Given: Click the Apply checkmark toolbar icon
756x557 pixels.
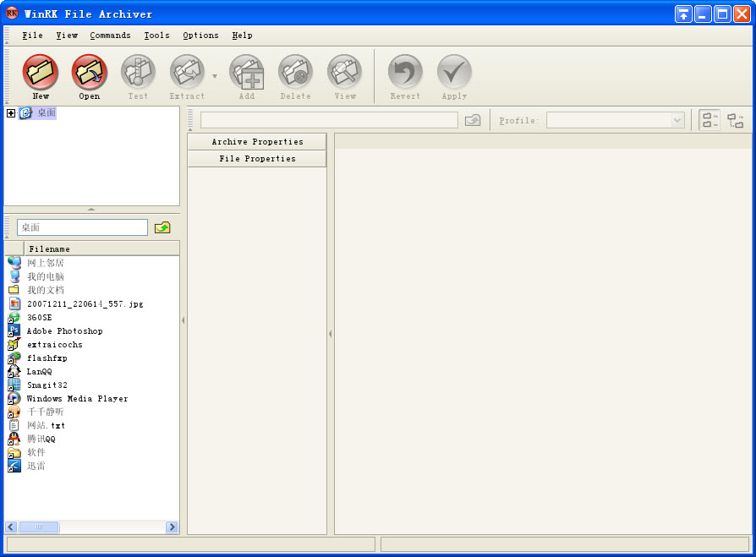Looking at the screenshot, I should 454,74.
